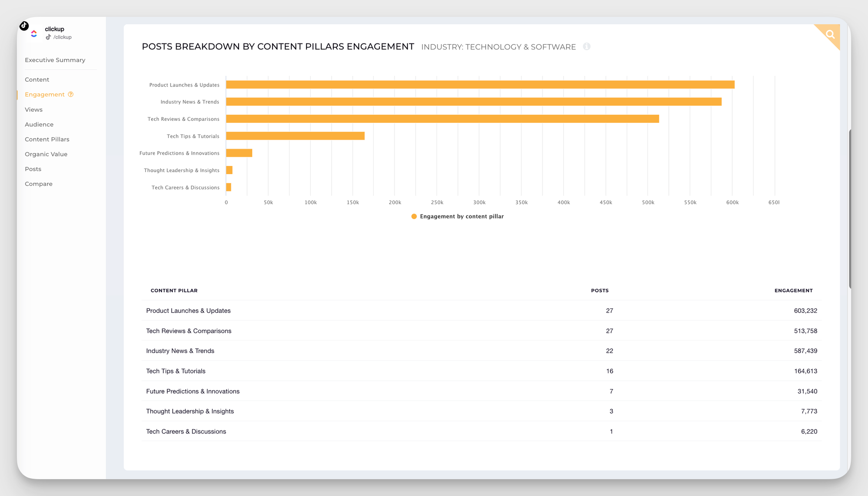Image resolution: width=868 pixels, height=496 pixels.
Task: Click the orange search magnifier icon
Action: [830, 34]
